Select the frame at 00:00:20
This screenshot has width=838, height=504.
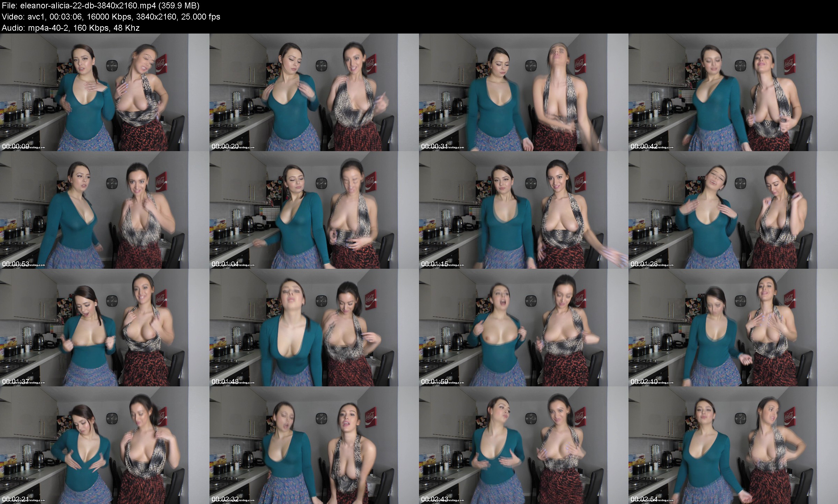pyautogui.click(x=314, y=92)
